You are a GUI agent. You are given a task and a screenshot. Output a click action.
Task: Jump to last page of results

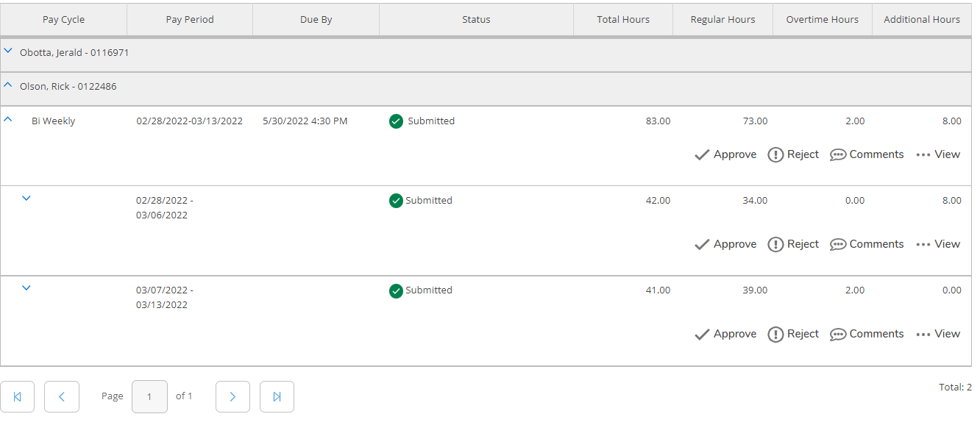point(277,396)
